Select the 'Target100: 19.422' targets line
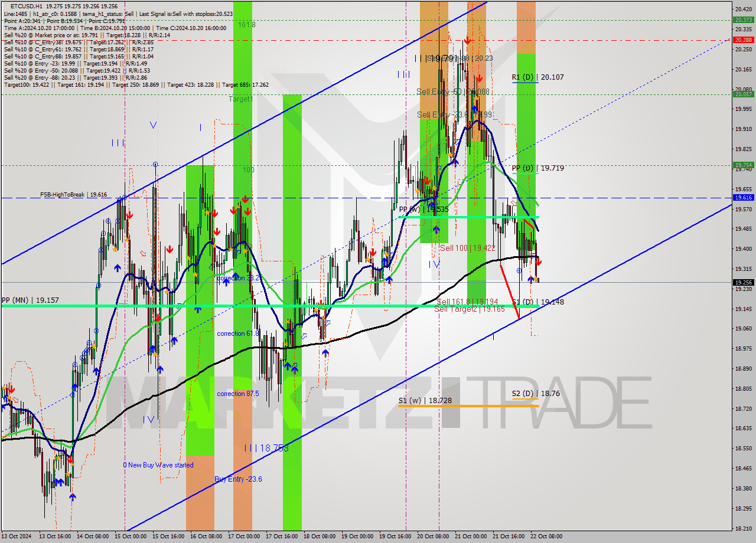756x543 pixels. point(136,84)
